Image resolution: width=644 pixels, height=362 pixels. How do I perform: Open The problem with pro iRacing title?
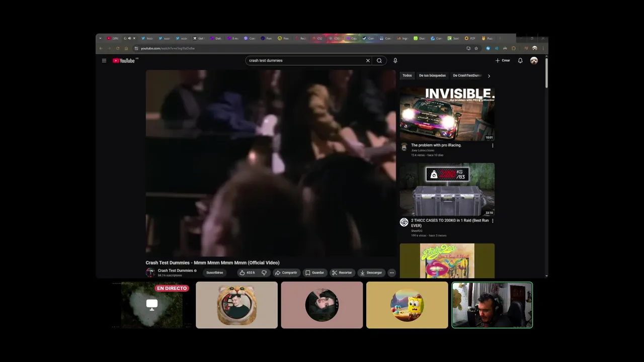(436, 145)
